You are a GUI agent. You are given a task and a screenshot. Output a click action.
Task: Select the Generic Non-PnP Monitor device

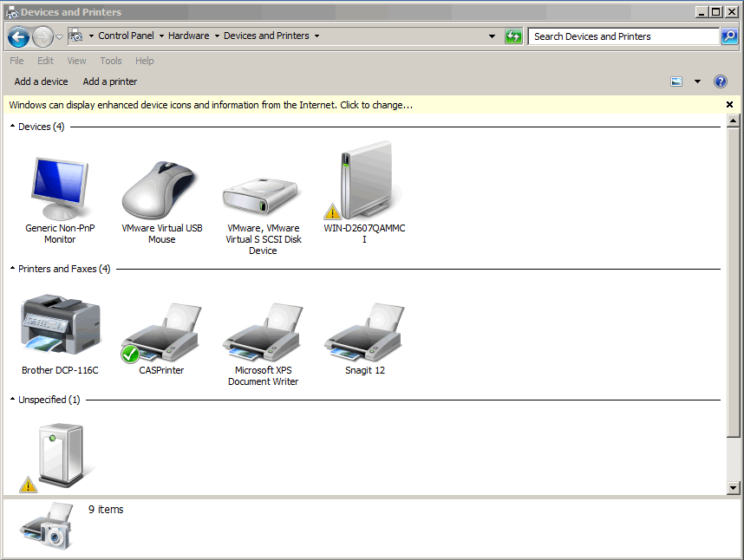(59, 189)
